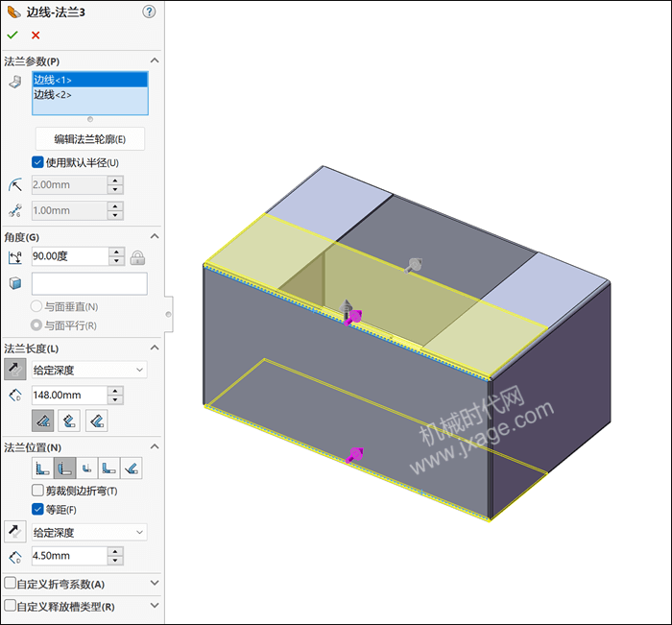Click the gap distance icon next to 1.00mm
Image resolution: width=672 pixels, height=625 pixels.
point(15,210)
